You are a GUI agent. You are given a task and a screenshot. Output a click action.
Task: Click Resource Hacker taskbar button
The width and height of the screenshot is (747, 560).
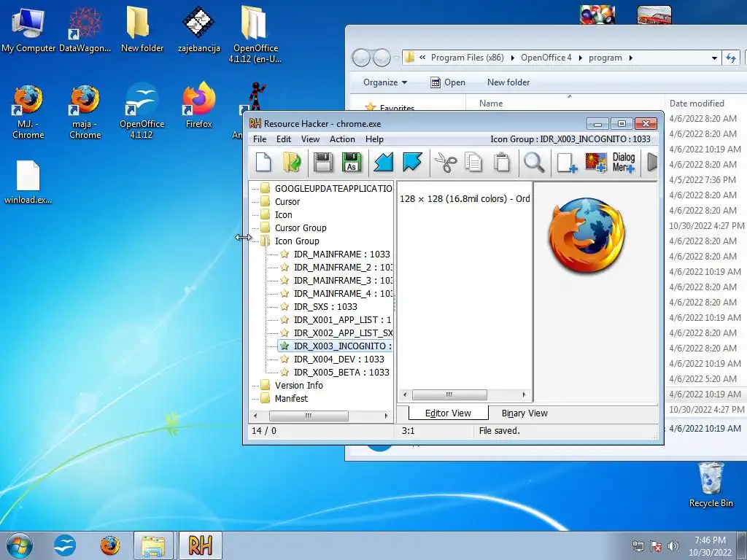pyautogui.click(x=200, y=545)
